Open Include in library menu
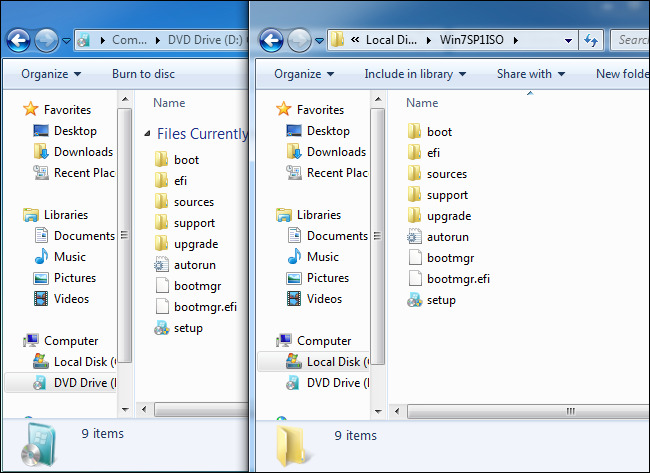The height and width of the screenshot is (473, 650). tap(415, 74)
